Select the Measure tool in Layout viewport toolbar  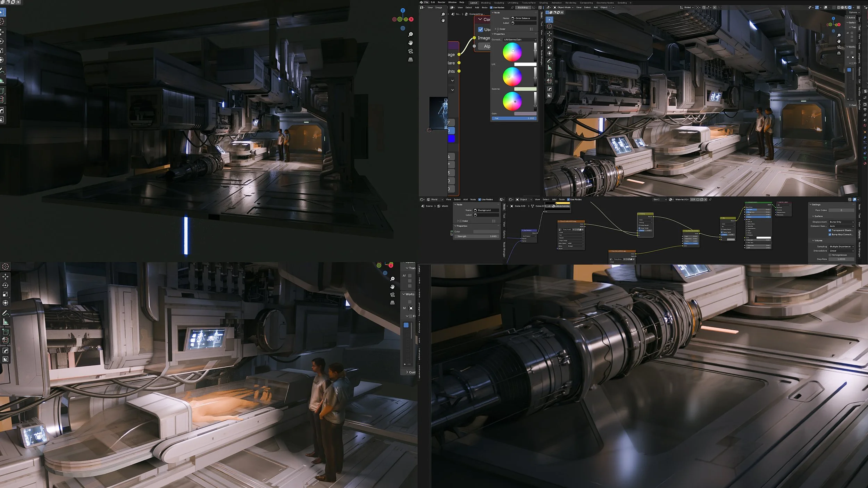coord(549,68)
